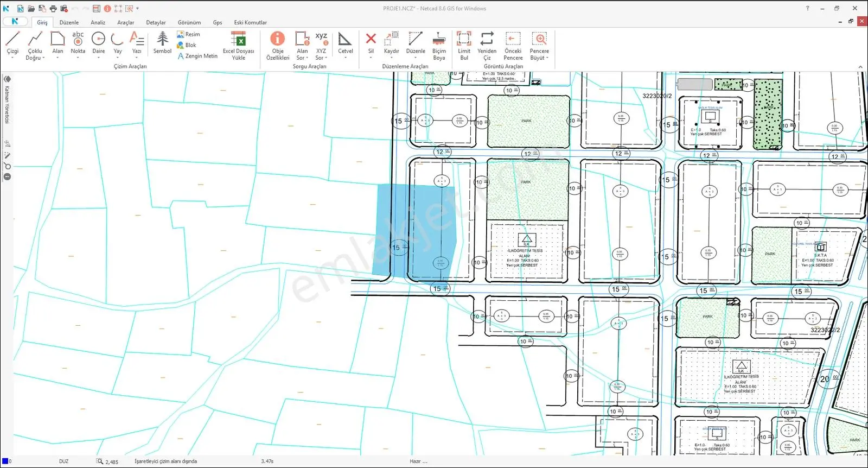Click the Sil delete tool
Screen dimensions: 868x468
tap(371, 45)
